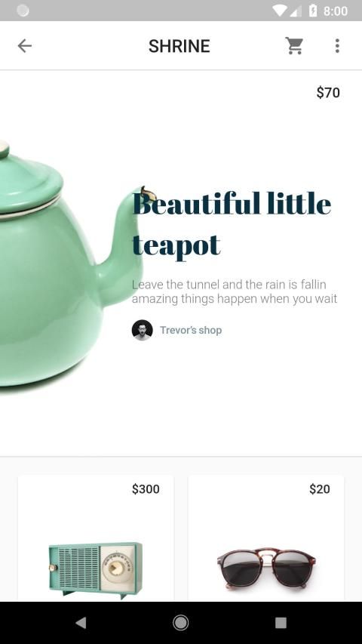This screenshot has width=362, height=644.
Task: Tap the Android home circle button
Action: pyautogui.click(x=180, y=623)
